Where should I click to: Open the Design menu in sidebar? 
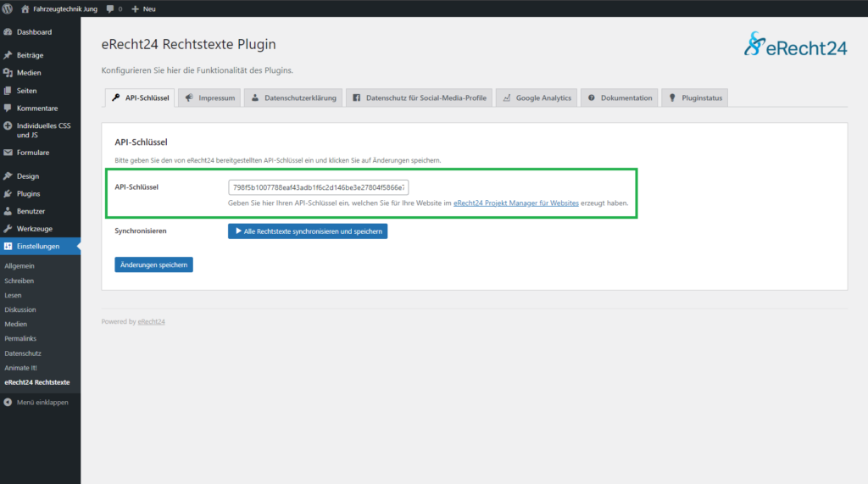point(28,176)
